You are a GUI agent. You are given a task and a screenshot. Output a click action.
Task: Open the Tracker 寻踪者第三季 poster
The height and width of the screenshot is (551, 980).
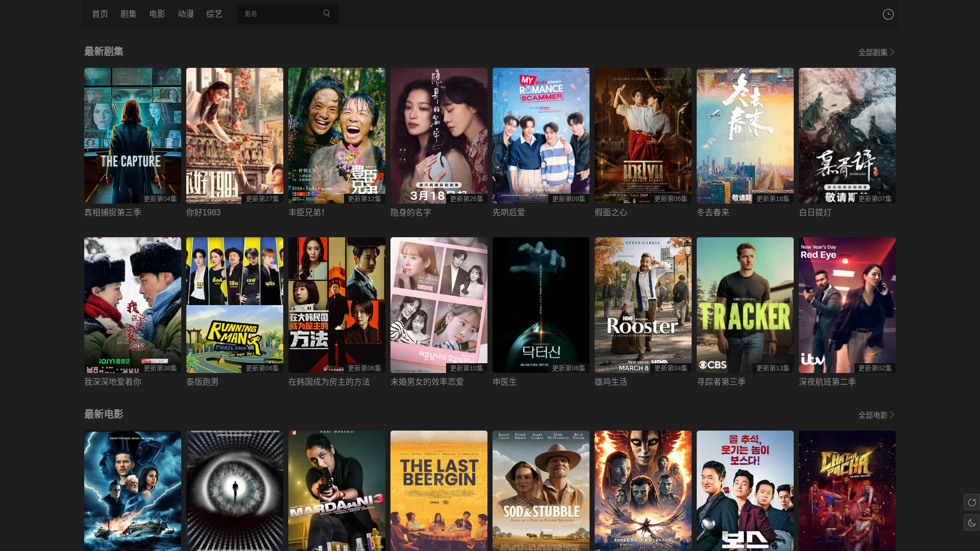(745, 305)
